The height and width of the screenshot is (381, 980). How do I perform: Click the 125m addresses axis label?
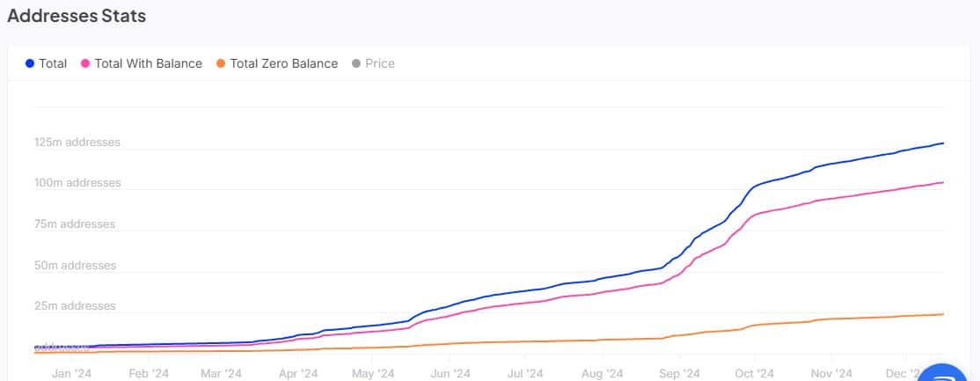[x=77, y=143]
